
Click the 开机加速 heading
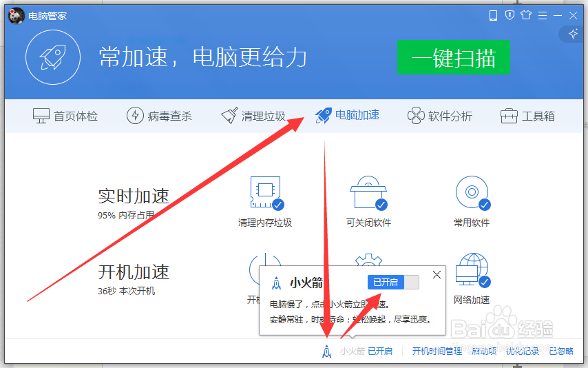click(x=134, y=272)
